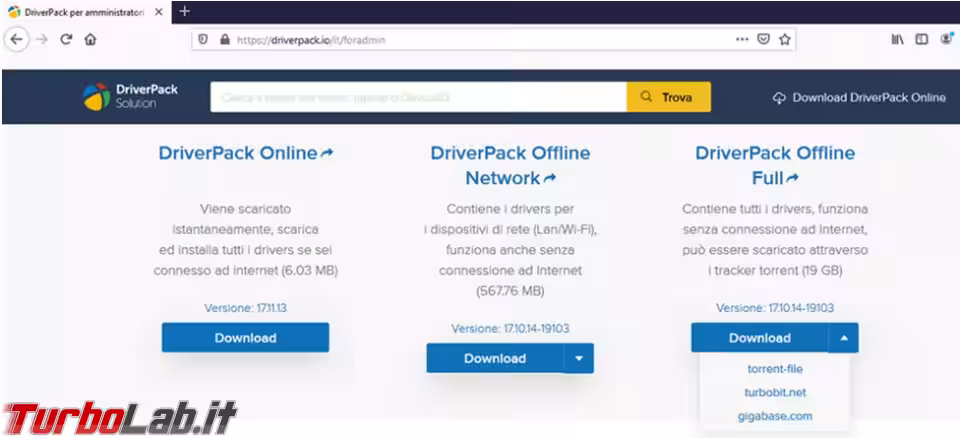Viewport: 960px width, 438px height.
Task: Click the DriverPack Solution logo
Action: pyautogui.click(x=130, y=97)
